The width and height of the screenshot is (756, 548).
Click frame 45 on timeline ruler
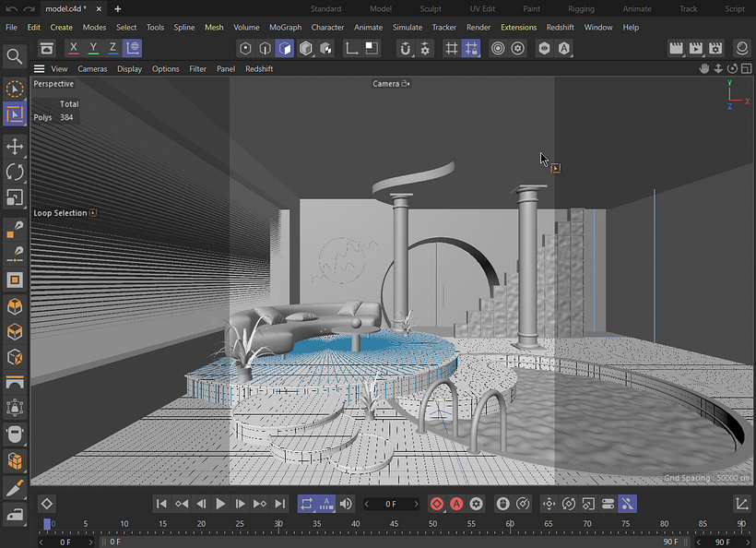pos(394,524)
